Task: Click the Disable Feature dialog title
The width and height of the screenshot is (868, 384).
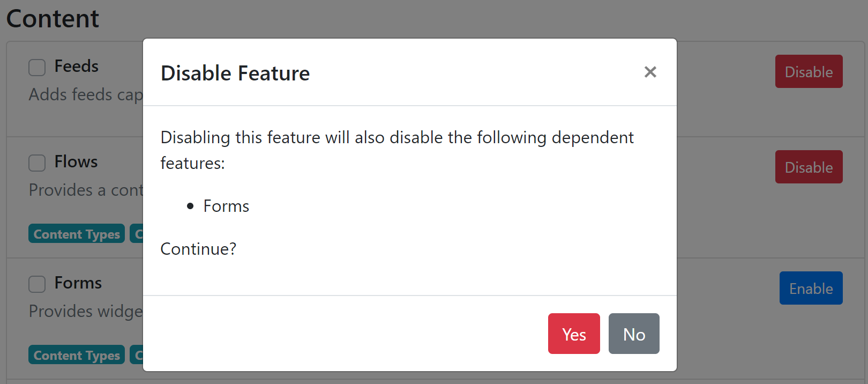Action: [x=235, y=73]
